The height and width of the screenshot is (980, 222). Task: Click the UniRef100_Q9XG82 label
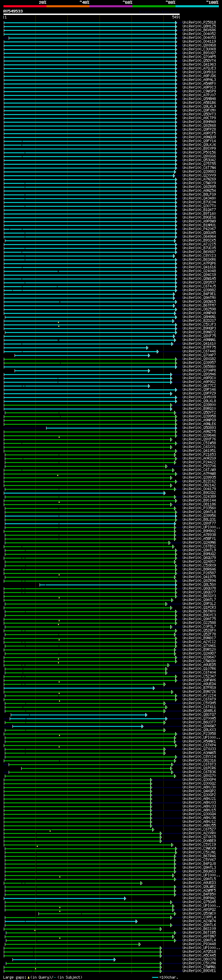click(199, 359)
